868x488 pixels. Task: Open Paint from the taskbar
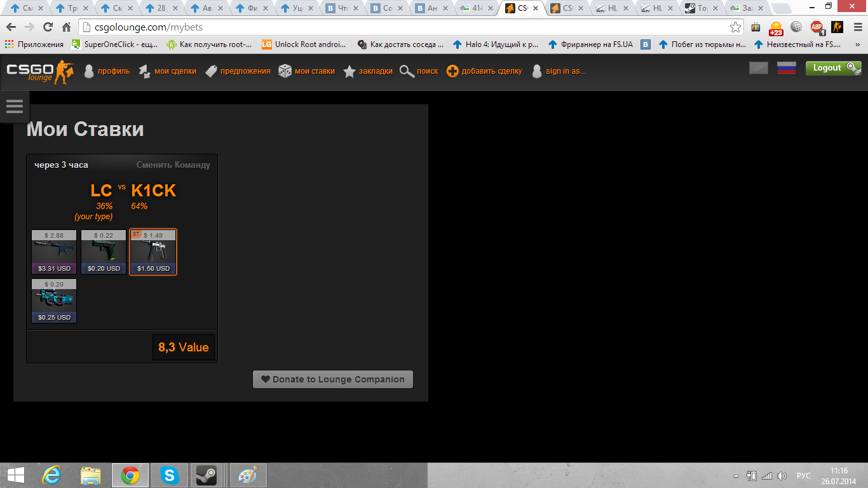point(248,475)
